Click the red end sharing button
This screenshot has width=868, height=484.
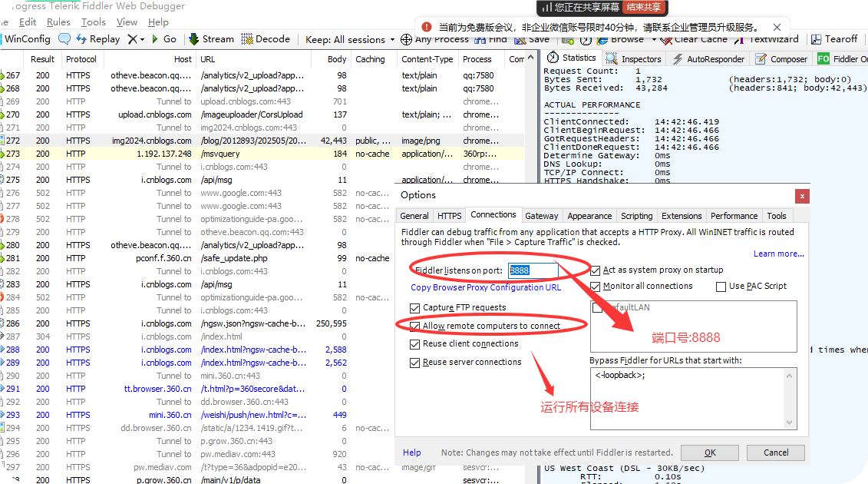pos(643,7)
